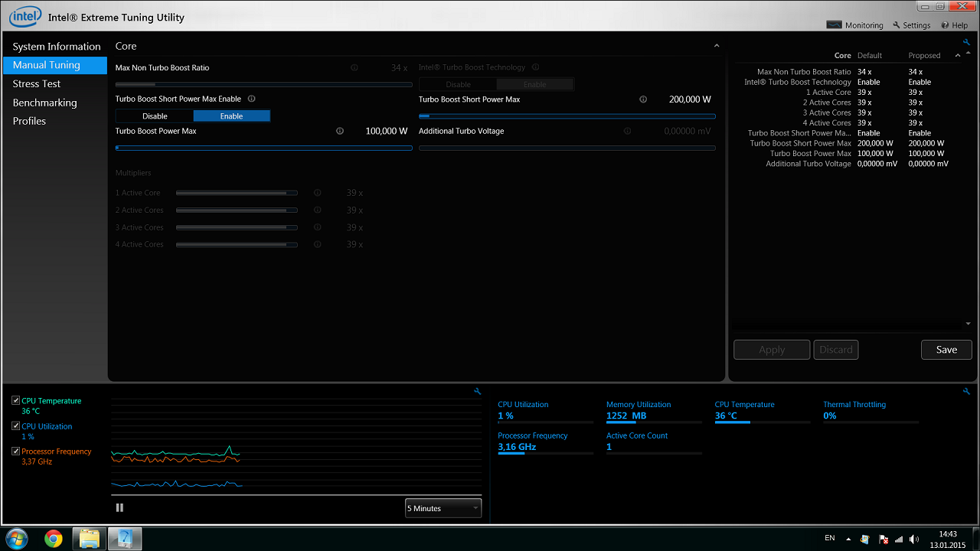Viewport: 980px width, 551px height.
Task: Click the Max Non Turbo Boost Ratio slider
Action: coord(263,84)
